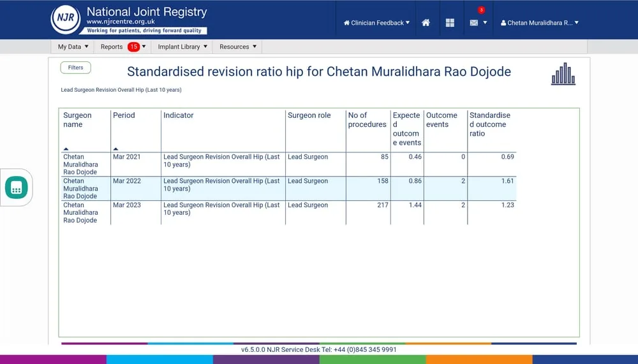
Task: Click the NJR circular logo
Action: coord(66,19)
